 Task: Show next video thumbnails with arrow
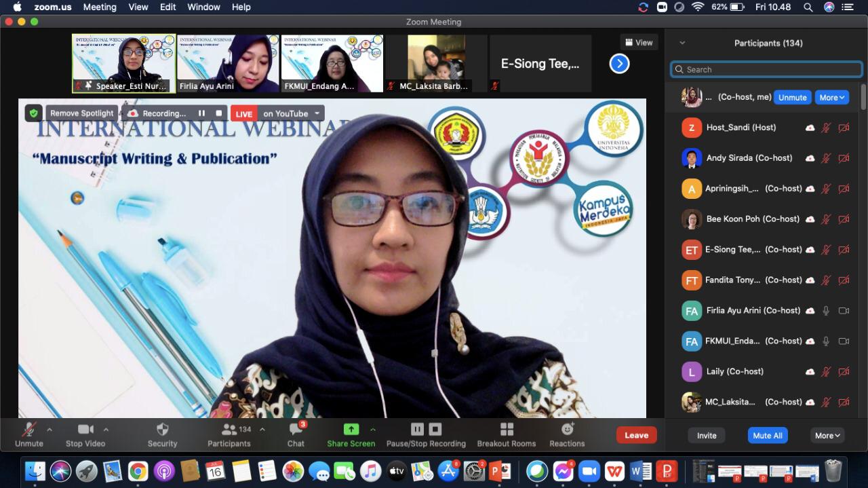(619, 64)
